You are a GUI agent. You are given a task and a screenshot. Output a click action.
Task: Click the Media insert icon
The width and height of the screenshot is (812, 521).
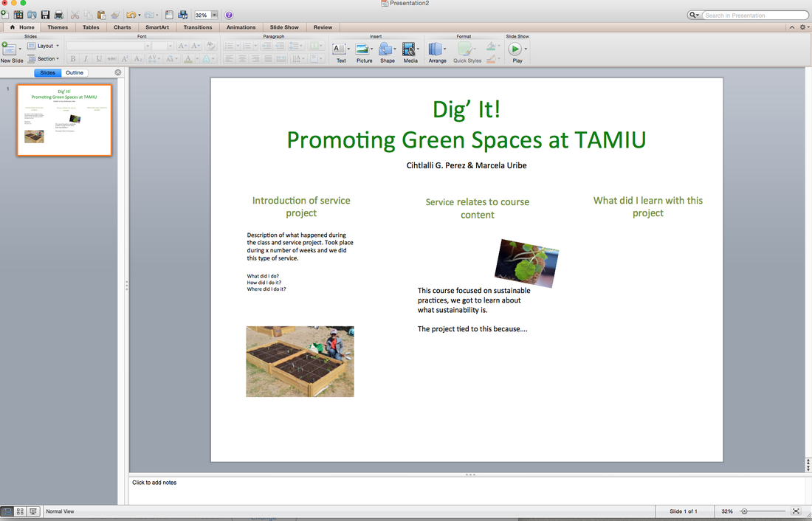(x=409, y=49)
